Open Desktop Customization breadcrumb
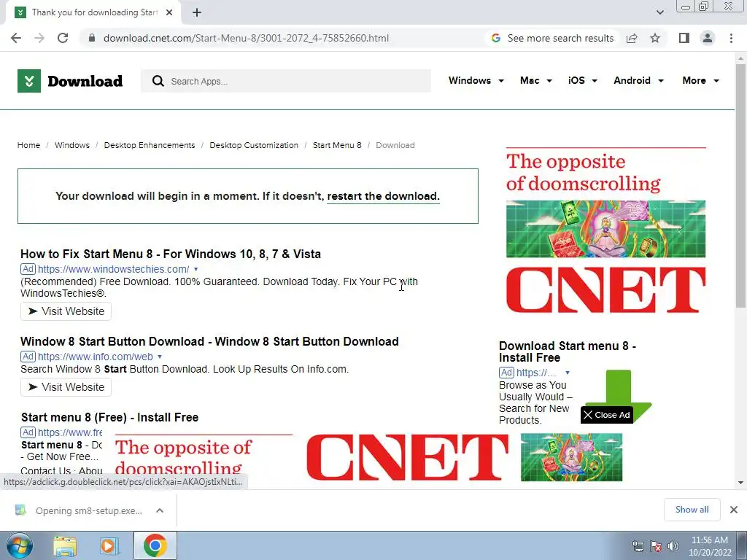Image resolution: width=747 pixels, height=560 pixels. [x=254, y=145]
